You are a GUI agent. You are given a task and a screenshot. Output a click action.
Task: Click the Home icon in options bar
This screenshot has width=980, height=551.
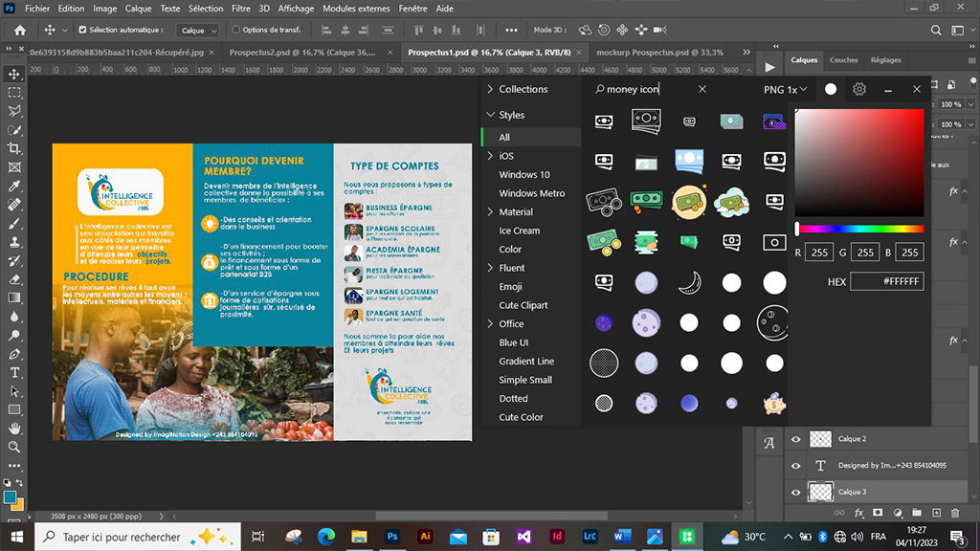point(20,30)
